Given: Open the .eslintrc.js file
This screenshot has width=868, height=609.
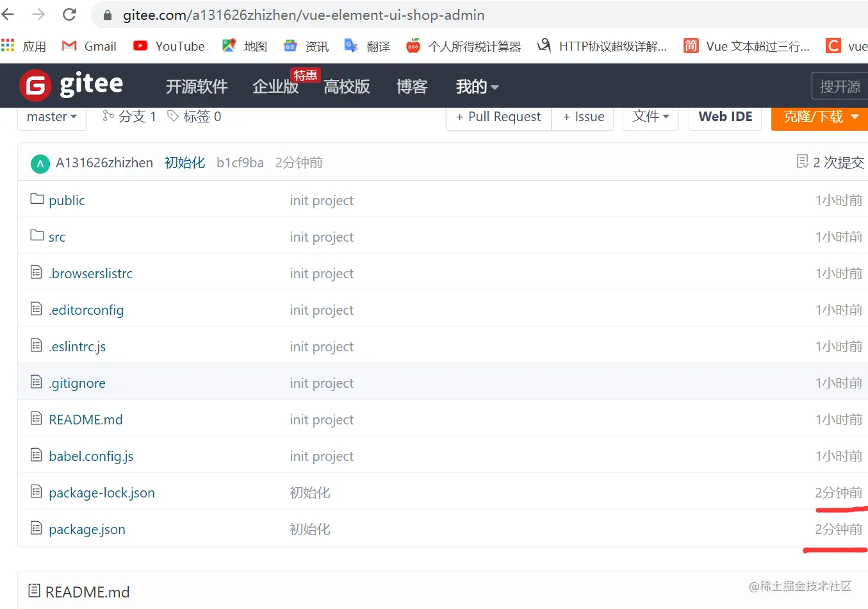Looking at the screenshot, I should [78, 346].
